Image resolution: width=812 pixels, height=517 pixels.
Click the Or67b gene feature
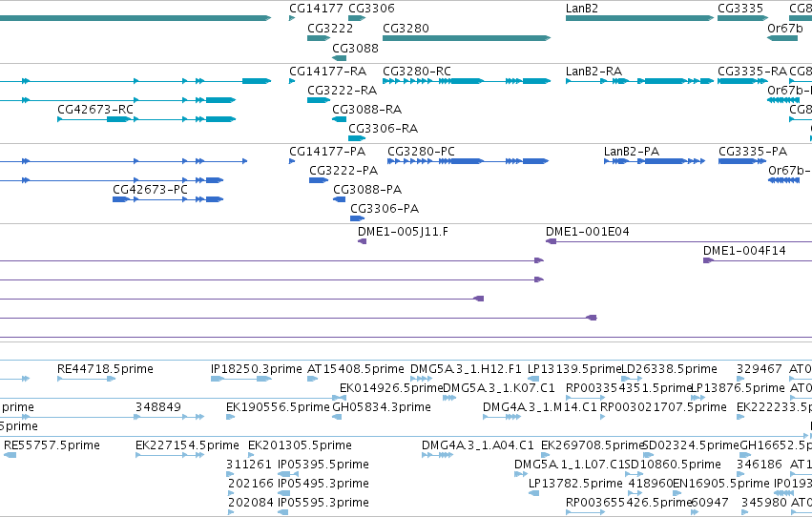[782, 38]
